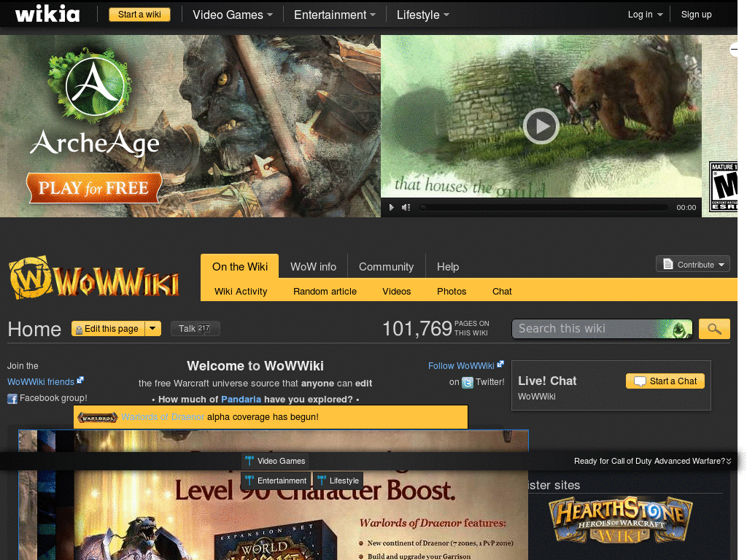This screenshot has width=747, height=560.
Task: Click the Edit this page button
Action: pos(108,329)
